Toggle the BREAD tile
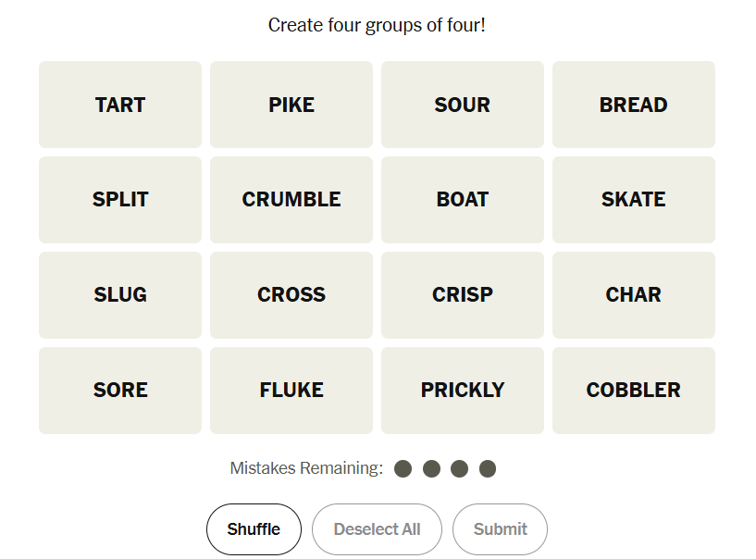Screen dimensions: 756x559 click(x=634, y=105)
